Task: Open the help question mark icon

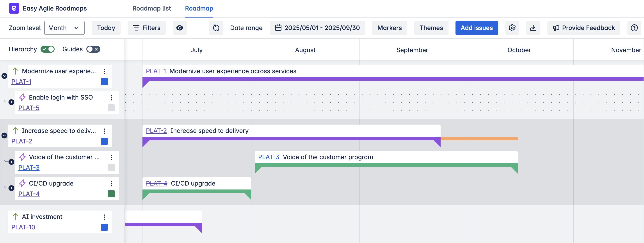Action: pos(634,28)
